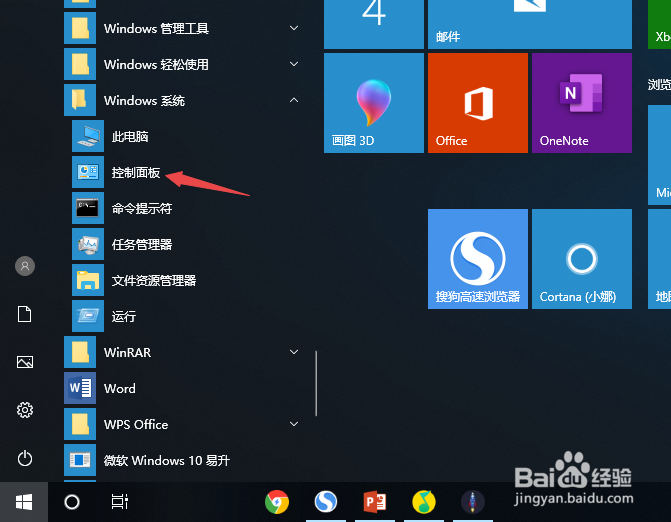Image resolution: width=671 pixels, height=522 pixels.
Task: Click the WPS Office folder icon
Action: (80, 424)
